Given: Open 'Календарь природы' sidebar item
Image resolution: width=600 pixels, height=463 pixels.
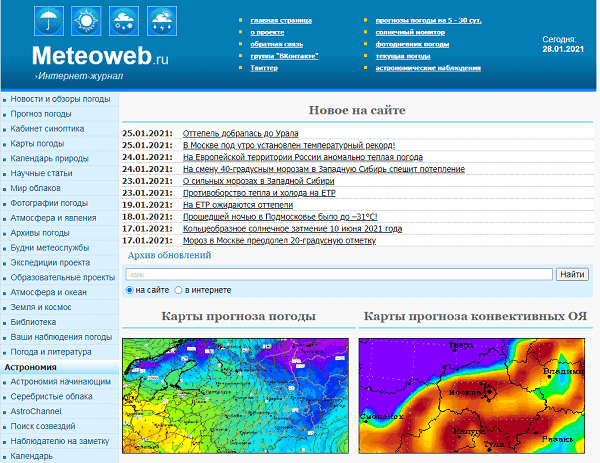Looking at the screenshot, I should pyautogui.click(x=49, y=158).
